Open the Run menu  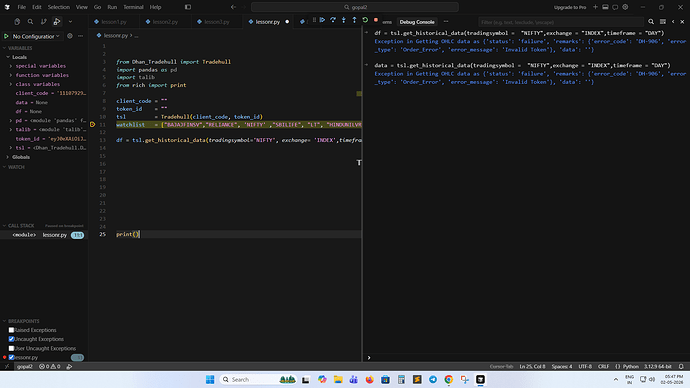pos(112,7)
